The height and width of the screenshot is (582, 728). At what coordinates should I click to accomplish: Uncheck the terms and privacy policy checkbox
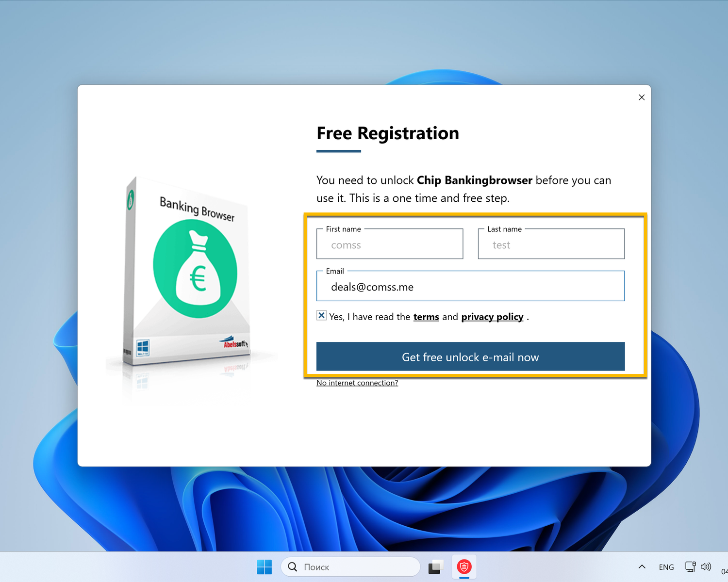click(321, 315)
